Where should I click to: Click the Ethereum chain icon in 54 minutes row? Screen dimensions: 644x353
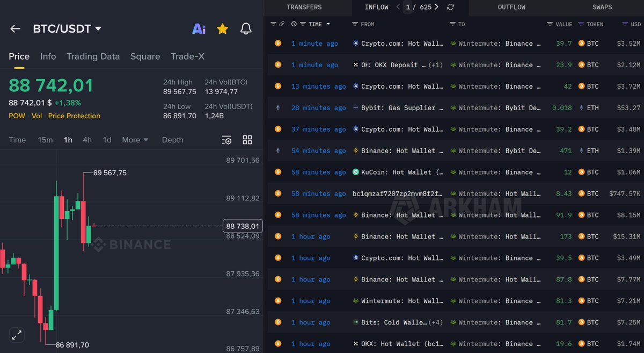click(x=277, y=151)
